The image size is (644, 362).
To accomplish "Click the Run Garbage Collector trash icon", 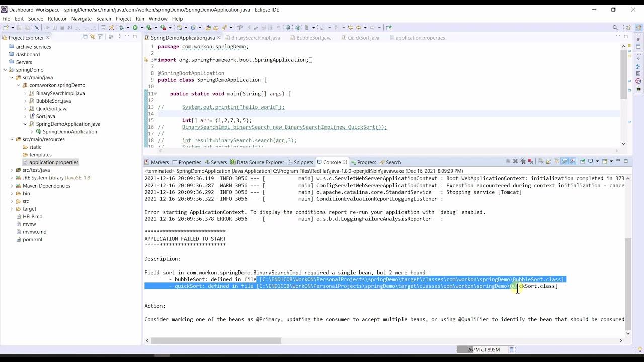I will tap(512, 349).
